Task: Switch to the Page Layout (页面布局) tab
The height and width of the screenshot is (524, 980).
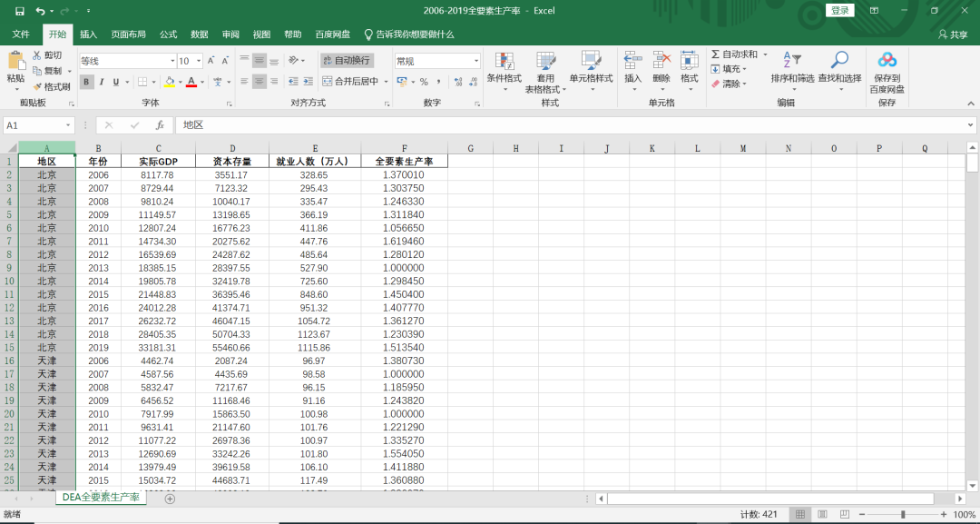Action: [128, 35]
